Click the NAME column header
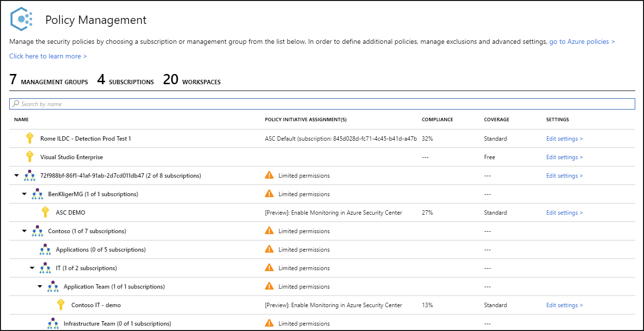 pos(21,120)
